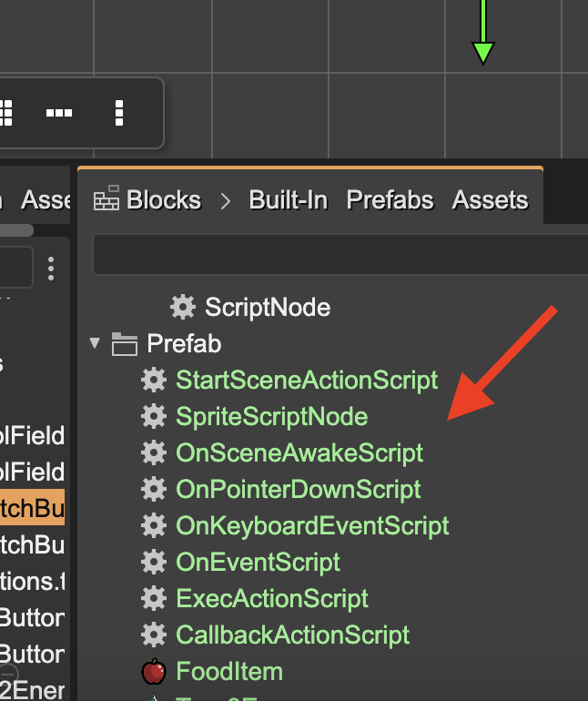588x701 pixels.
Task: Collapse the Prefab folder tree arrow
Action: (x=95, y=344)
